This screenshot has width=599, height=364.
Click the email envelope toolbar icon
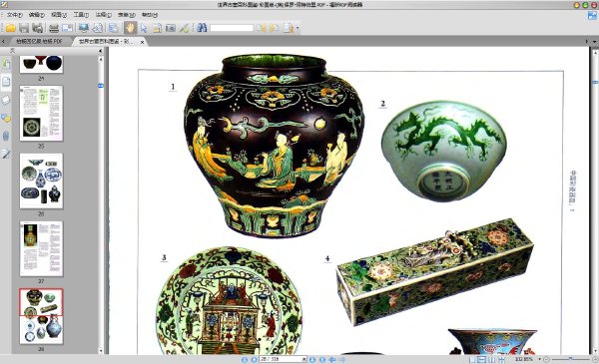point(67,28)
